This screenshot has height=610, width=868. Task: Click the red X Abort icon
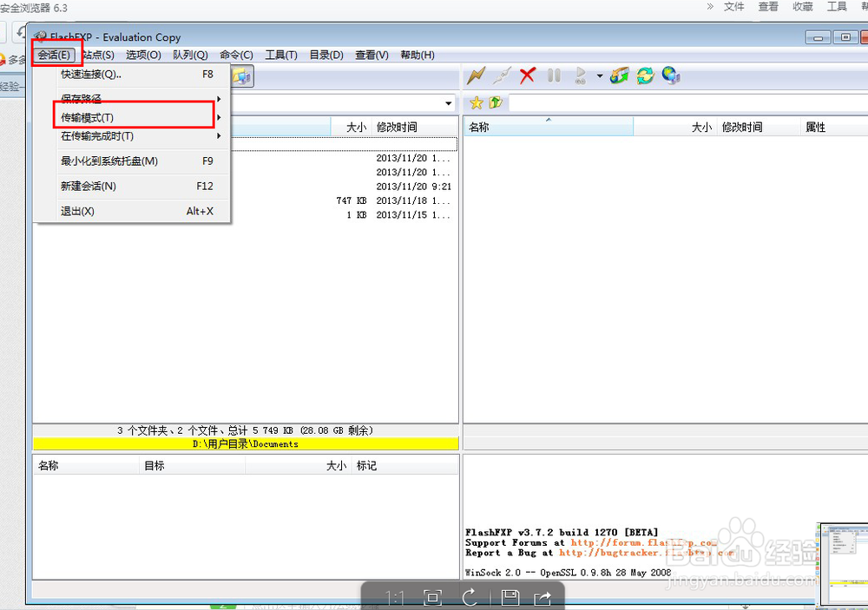coord(528,75)
